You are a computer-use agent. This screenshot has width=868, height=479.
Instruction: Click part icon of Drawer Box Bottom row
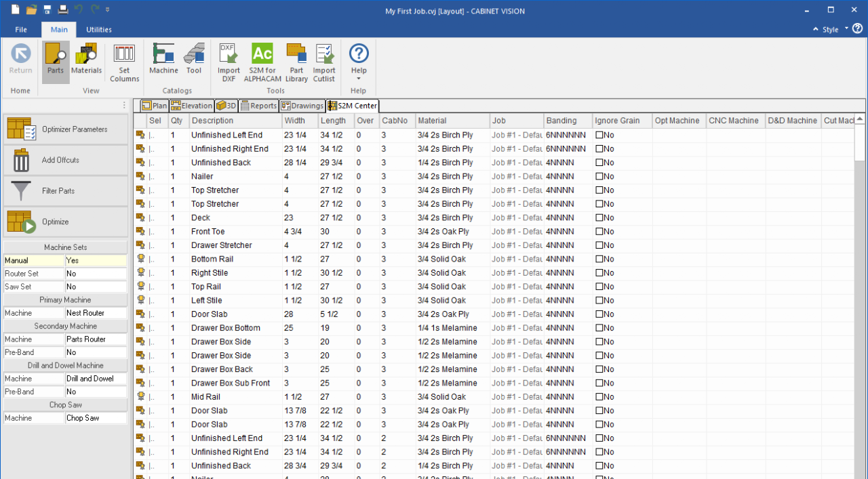140,328
